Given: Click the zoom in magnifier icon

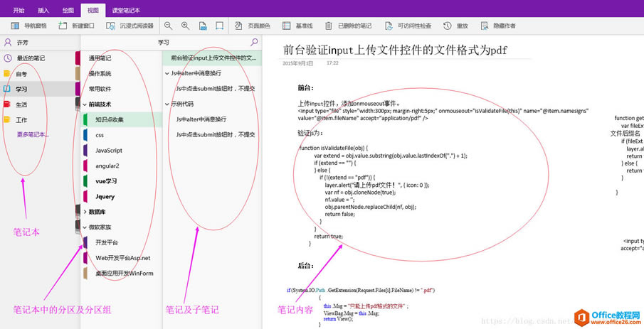Looking at the screenshot, I should click(185, 26).
